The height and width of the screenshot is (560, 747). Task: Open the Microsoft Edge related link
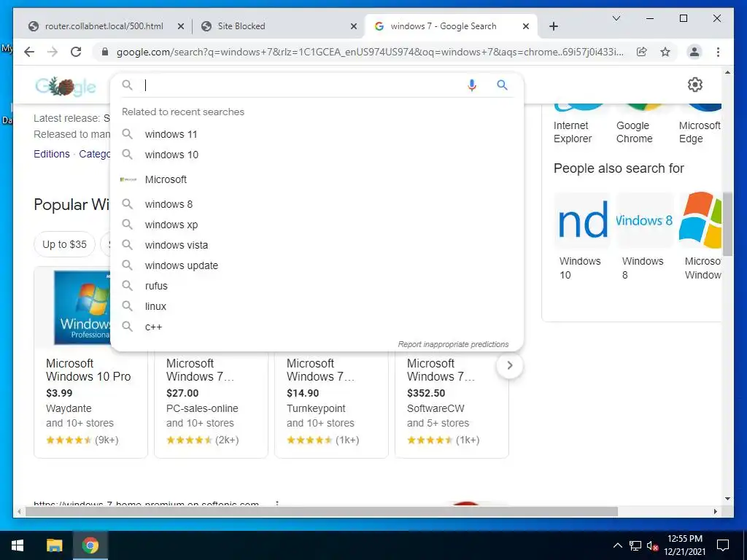(700, 132)
